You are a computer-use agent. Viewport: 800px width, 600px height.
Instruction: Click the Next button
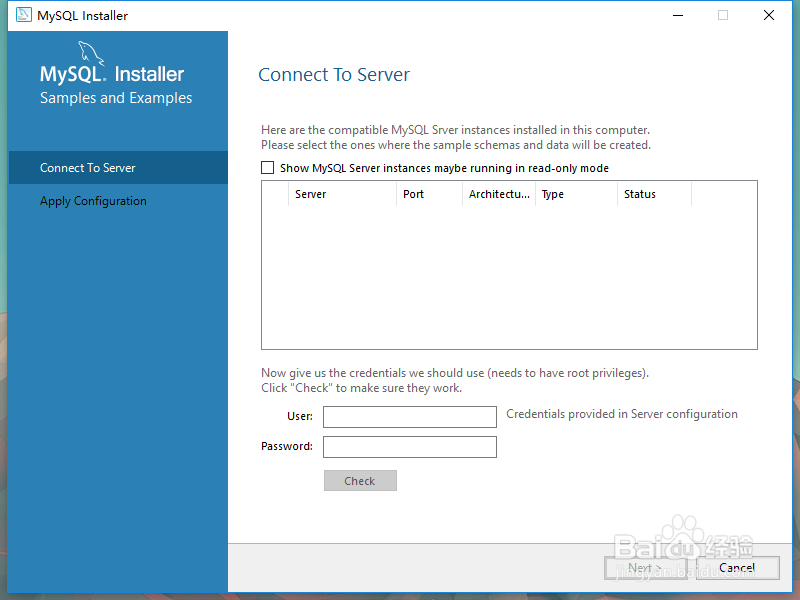(645, 568)
